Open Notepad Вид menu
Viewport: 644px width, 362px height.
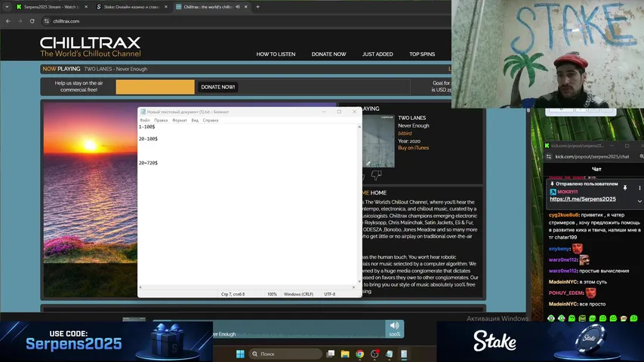click(x=195, y=120)
